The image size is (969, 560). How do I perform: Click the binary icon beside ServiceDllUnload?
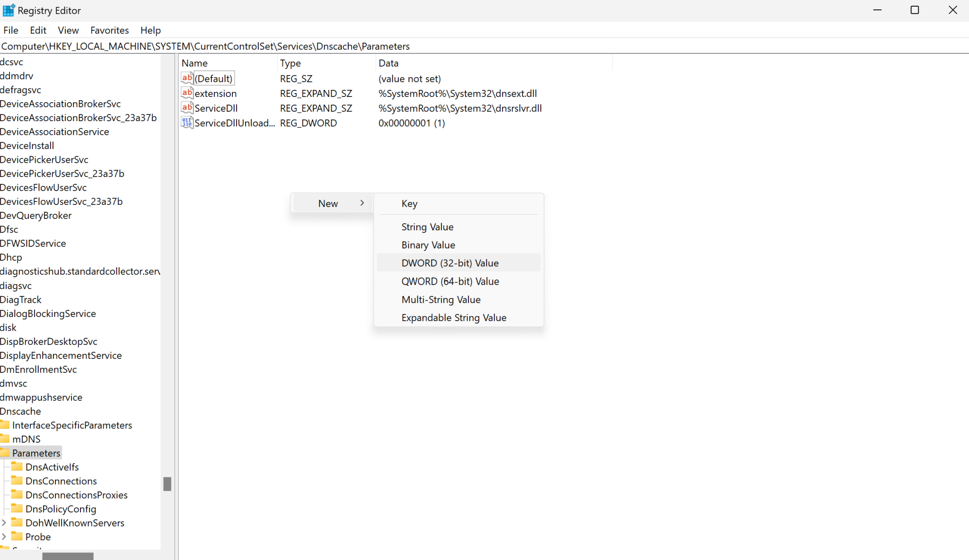(186, 122)
